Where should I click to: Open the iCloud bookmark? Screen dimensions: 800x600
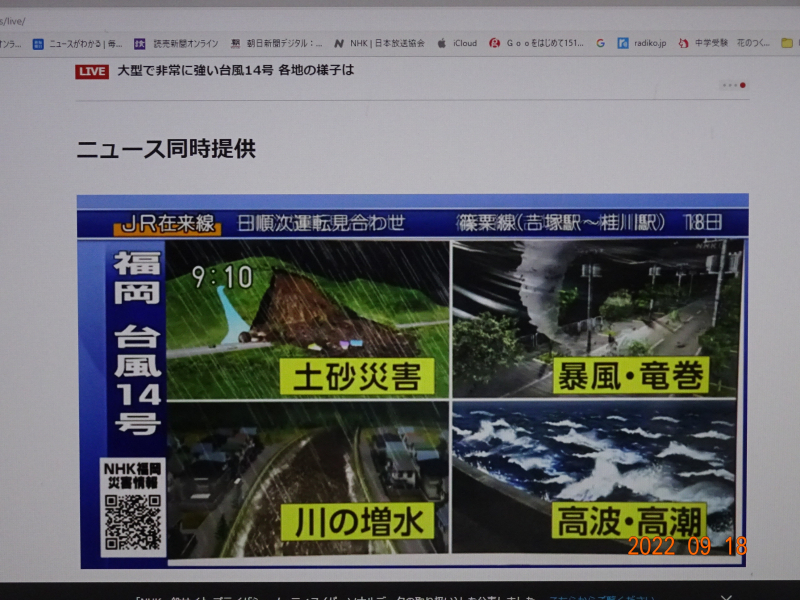(457, 43)
